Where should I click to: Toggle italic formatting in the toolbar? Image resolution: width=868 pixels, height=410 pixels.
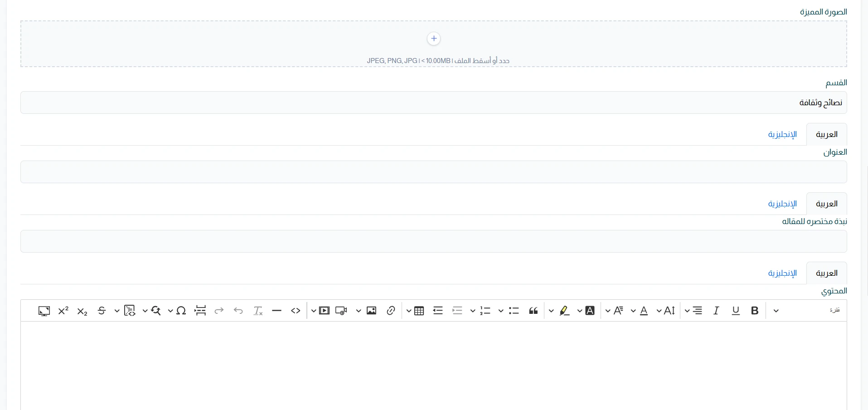tap(716, 311)
